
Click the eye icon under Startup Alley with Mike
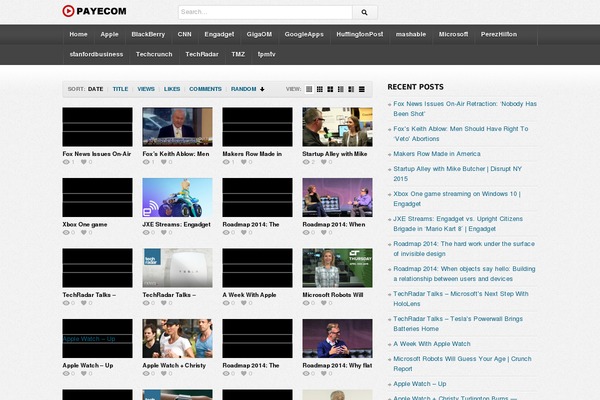point(306,162)
